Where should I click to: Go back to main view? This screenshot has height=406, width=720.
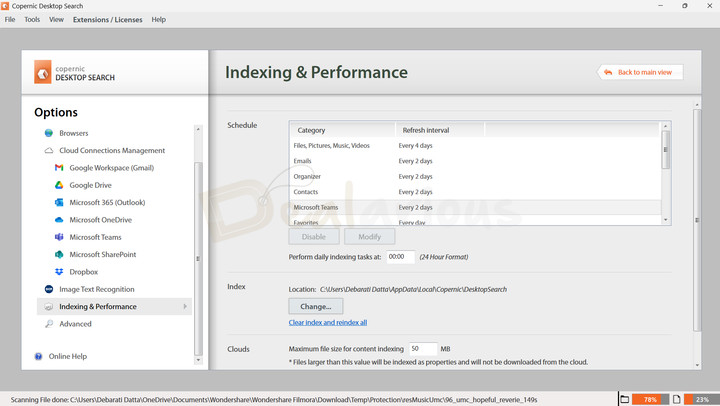pyautogui.click(x=640, y=72)
